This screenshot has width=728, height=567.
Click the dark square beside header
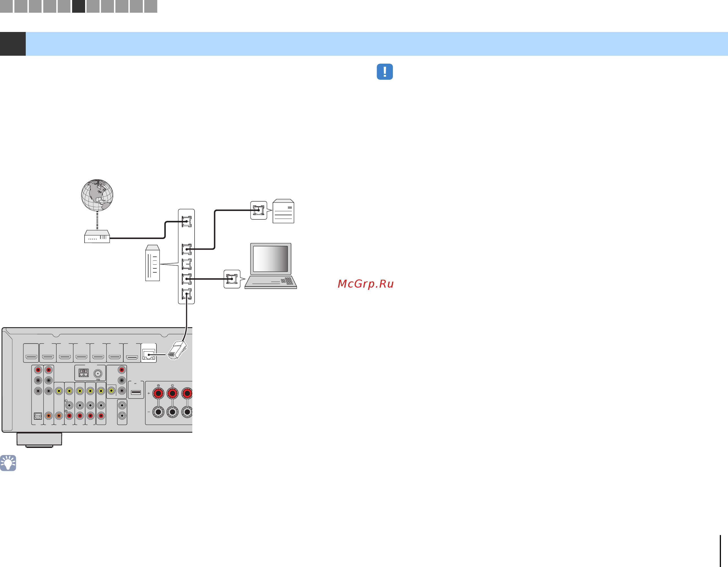13,44
